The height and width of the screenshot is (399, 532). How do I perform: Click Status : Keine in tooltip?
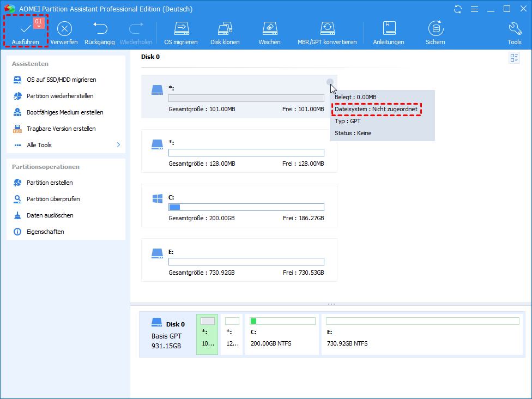[x=353, y=133]
